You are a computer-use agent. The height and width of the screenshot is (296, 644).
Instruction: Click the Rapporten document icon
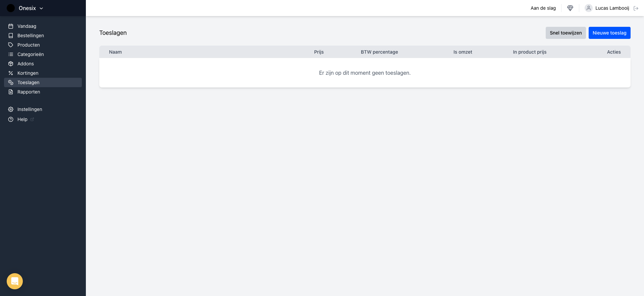(x=11, y=92)
